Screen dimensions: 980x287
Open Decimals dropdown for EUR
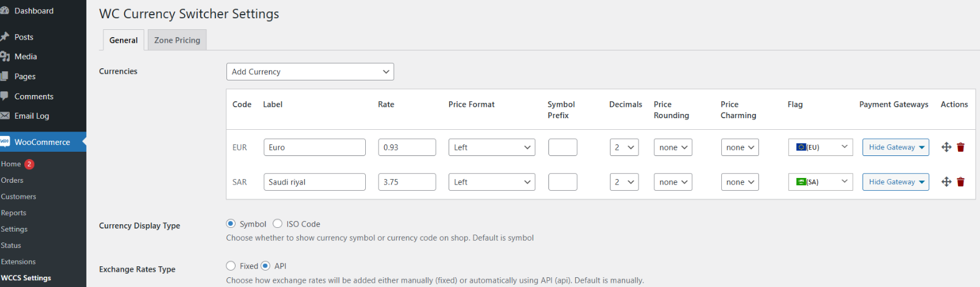click(624, 147)
